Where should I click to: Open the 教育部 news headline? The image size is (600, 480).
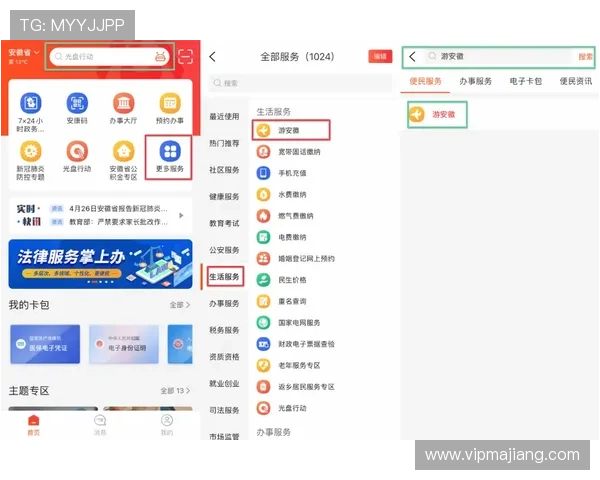pyautogui.click(x=118, y=222)
